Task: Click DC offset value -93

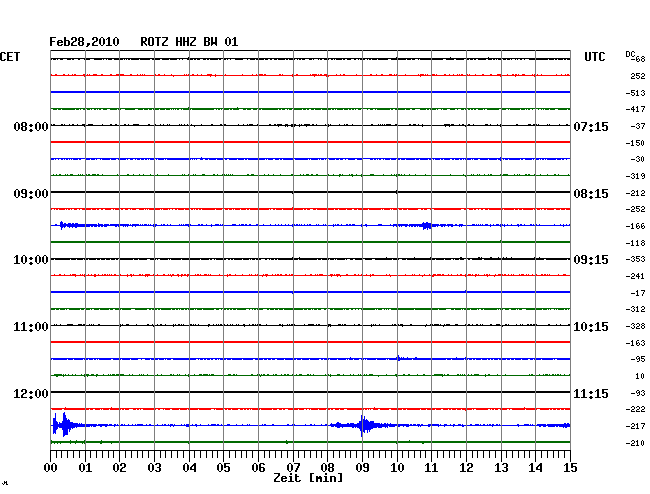Action: click(638, 393)
